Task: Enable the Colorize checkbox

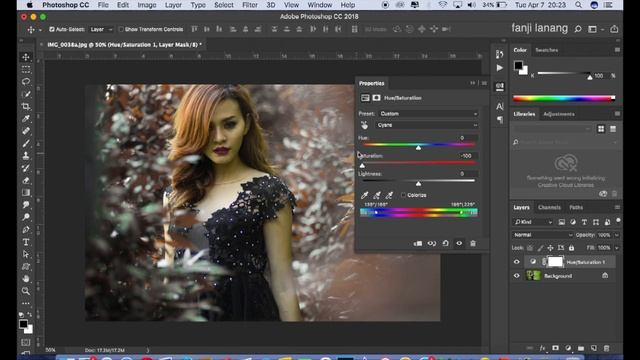Action: [x=403, y=195]
